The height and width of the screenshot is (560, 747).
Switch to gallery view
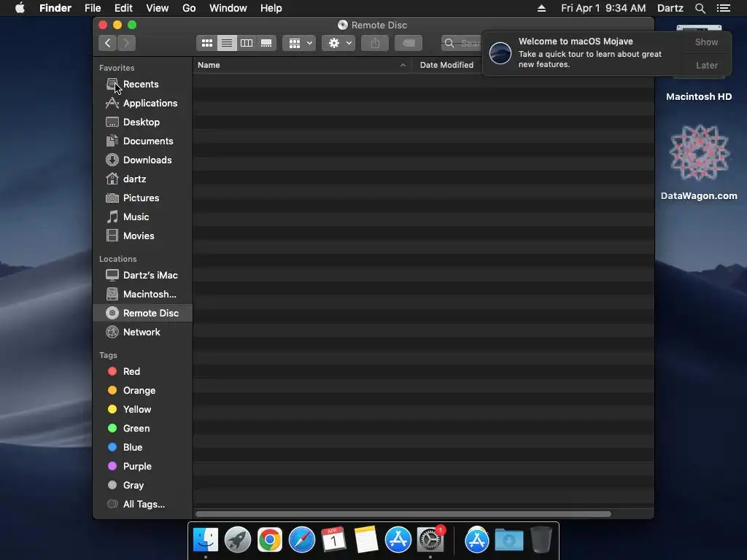tap(266, 43)
